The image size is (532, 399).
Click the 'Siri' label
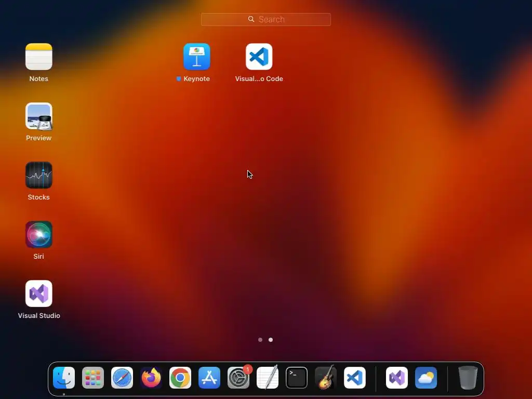coord(38,257)
